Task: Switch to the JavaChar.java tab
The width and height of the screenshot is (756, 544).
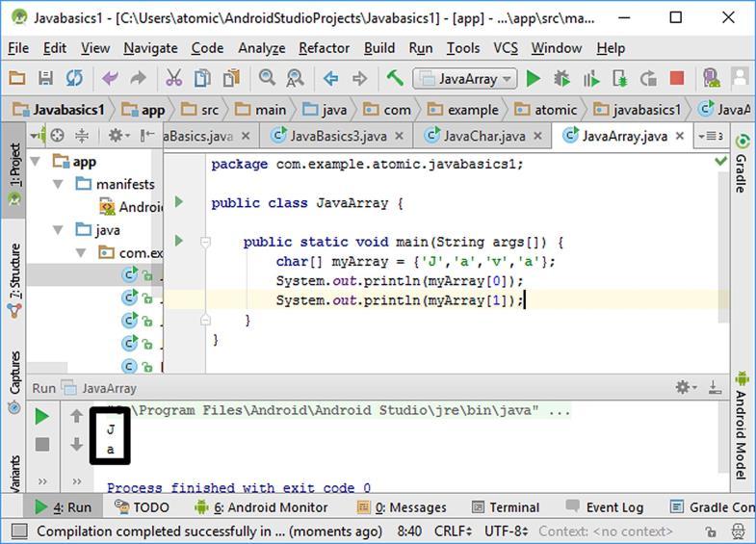Action: [x=483, y=137]
